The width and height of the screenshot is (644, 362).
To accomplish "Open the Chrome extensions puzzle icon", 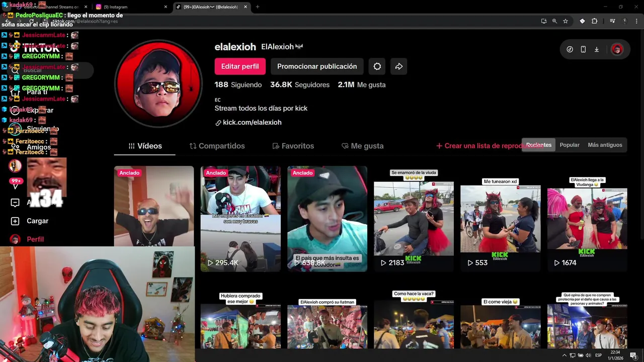I will tap(594, 21).
